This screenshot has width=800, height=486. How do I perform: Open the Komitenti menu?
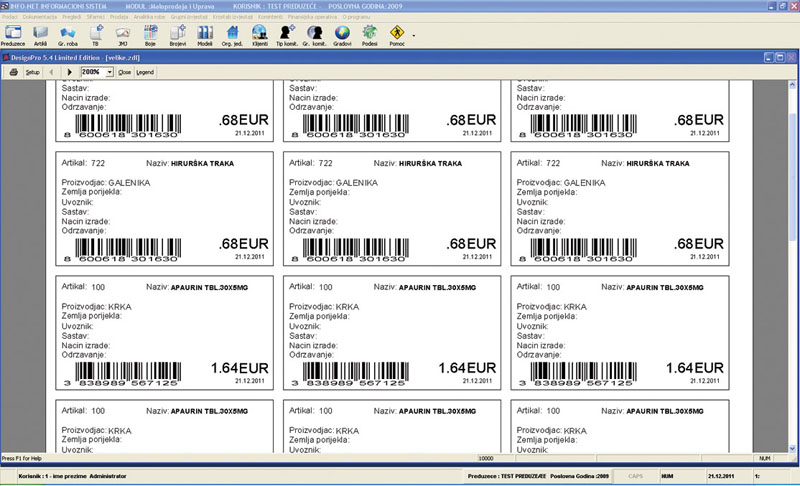[270, 17]
